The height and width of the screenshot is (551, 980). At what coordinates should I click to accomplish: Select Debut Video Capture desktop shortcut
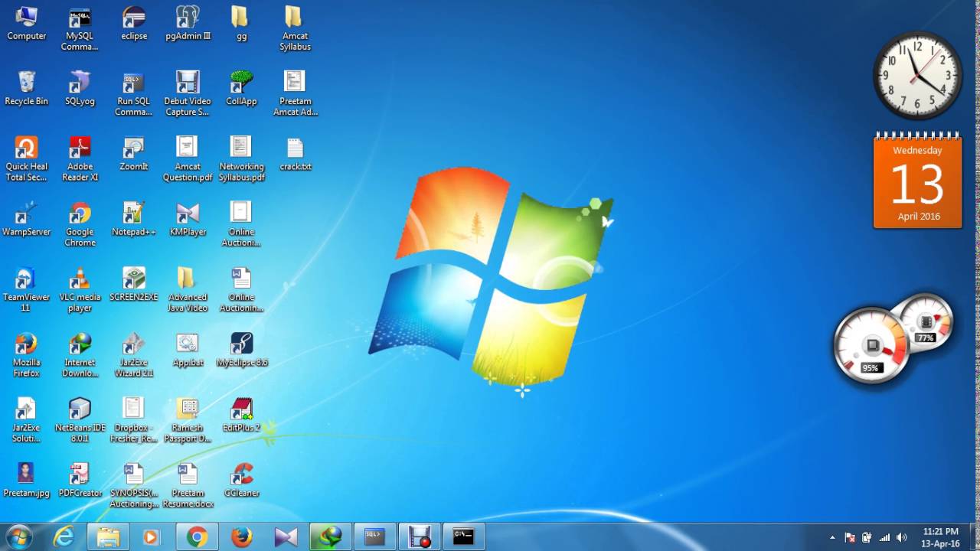(188, 94)
